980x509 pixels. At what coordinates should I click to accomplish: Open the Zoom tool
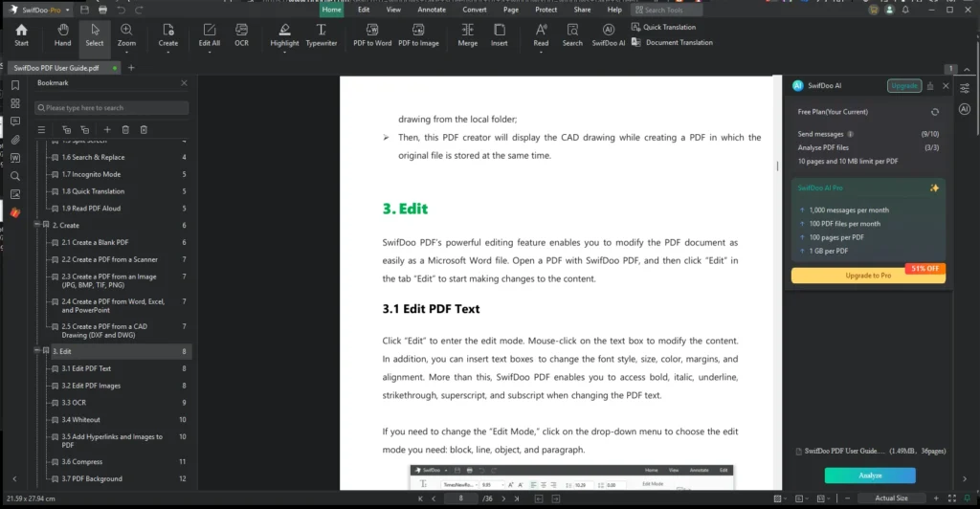pos(126,35)
